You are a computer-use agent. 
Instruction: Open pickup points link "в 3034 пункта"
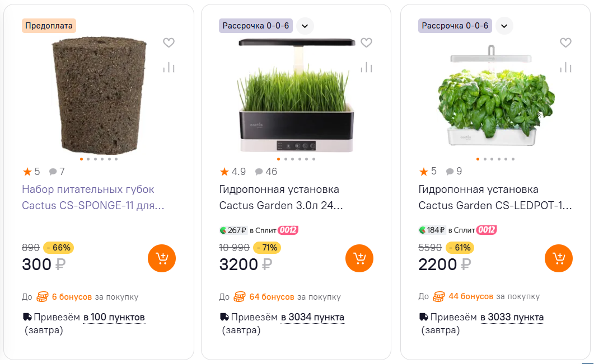[x=312, y=318]
